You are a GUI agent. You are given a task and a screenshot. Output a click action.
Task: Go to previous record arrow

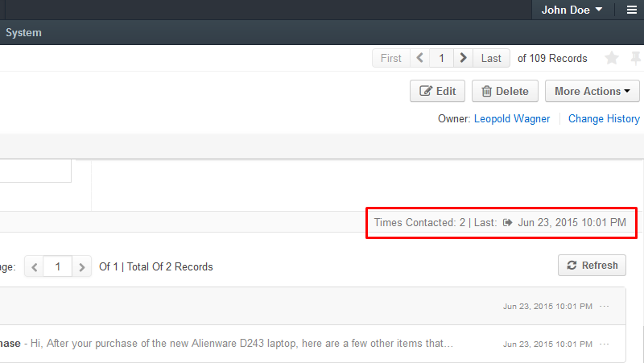tap(419, 58)
